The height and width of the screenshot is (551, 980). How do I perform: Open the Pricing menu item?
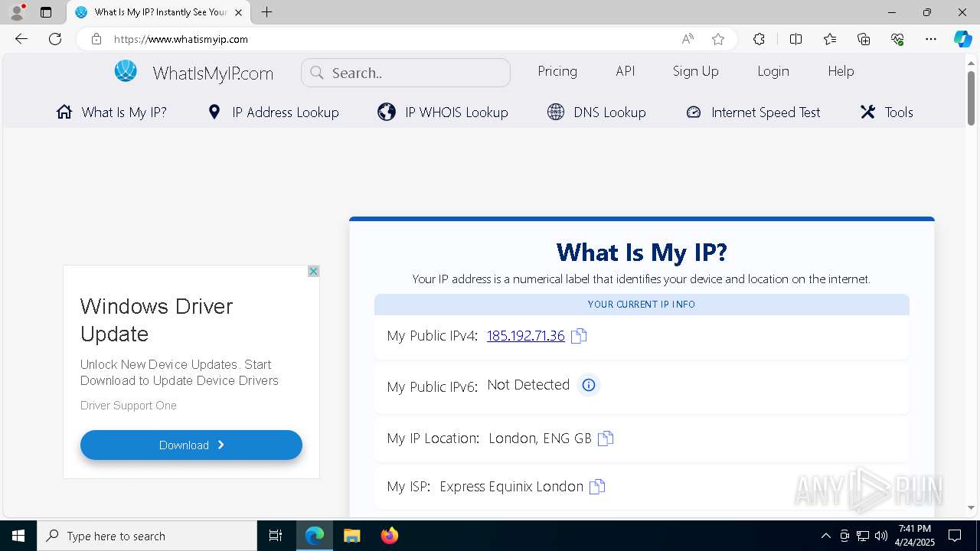click(x=557, y=71)
